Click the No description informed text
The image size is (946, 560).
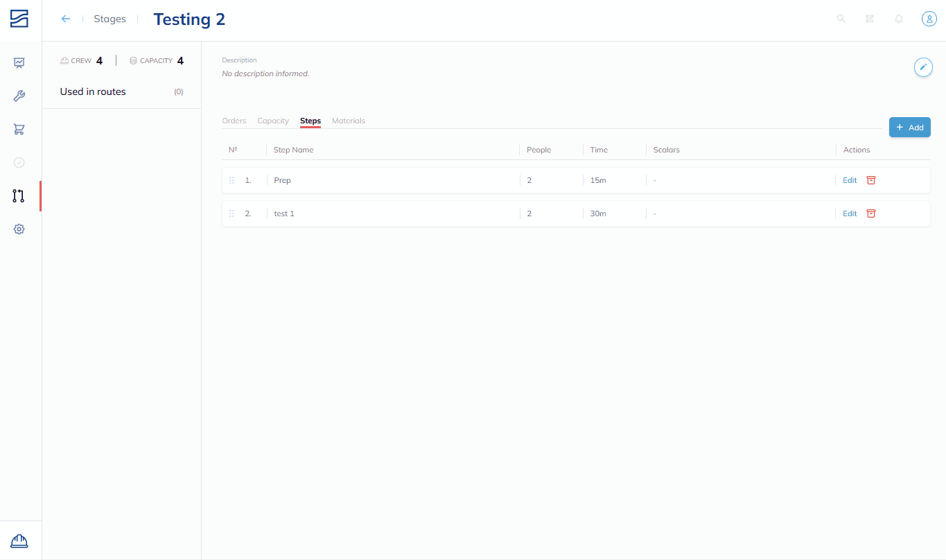[x=265, y=73]
